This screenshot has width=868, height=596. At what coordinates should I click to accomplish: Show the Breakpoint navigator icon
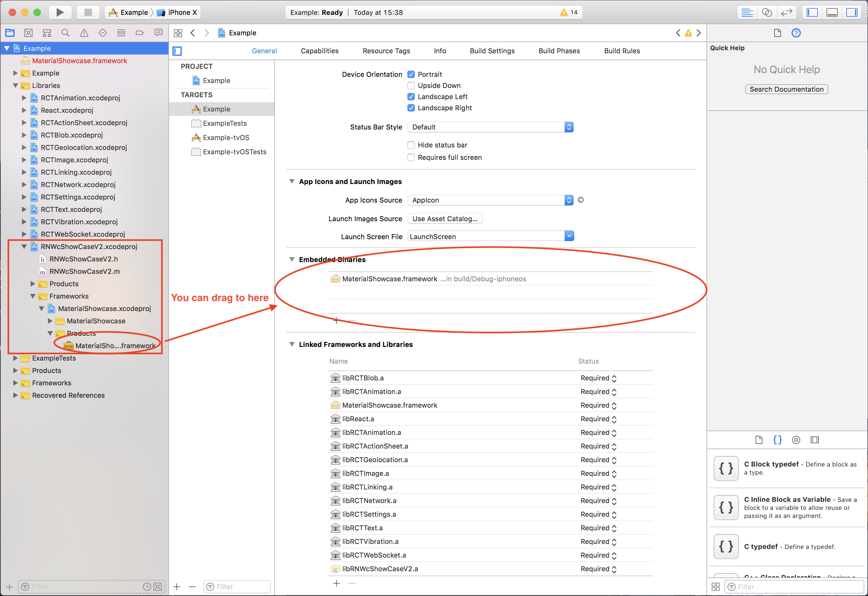(x=140, y=33)
